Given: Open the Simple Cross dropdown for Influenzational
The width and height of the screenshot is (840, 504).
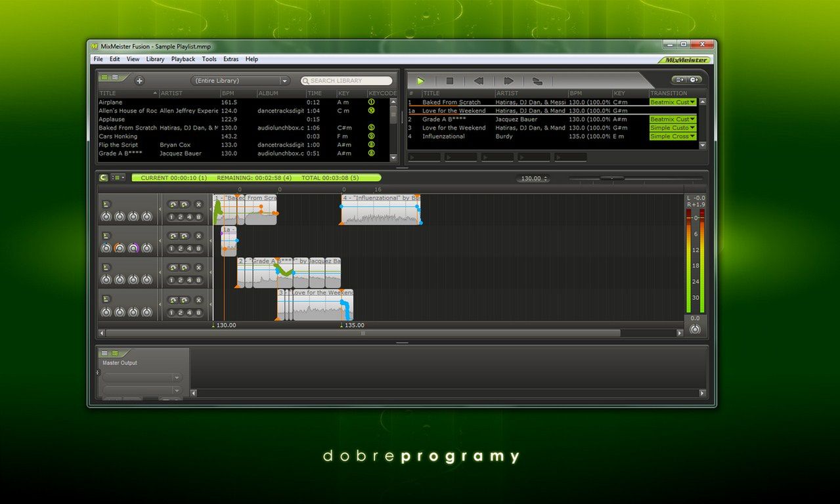Looking at the screenshot, I should point(673,136).
